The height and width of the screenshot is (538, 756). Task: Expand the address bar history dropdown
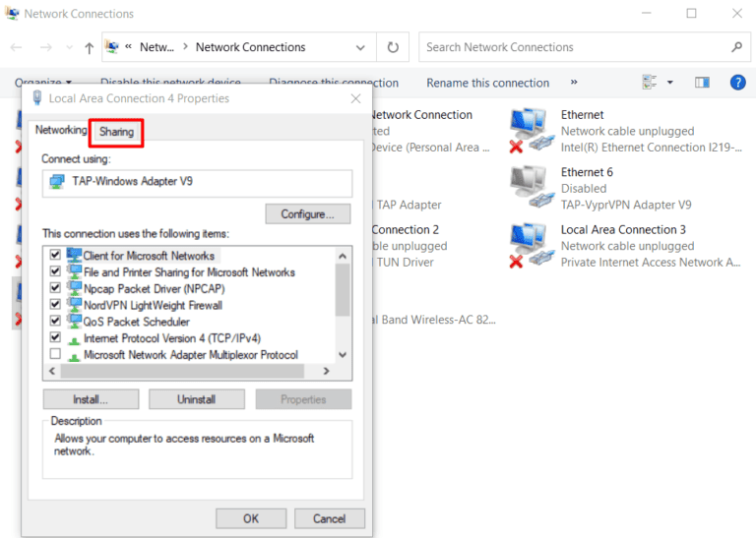pos(360,47)
